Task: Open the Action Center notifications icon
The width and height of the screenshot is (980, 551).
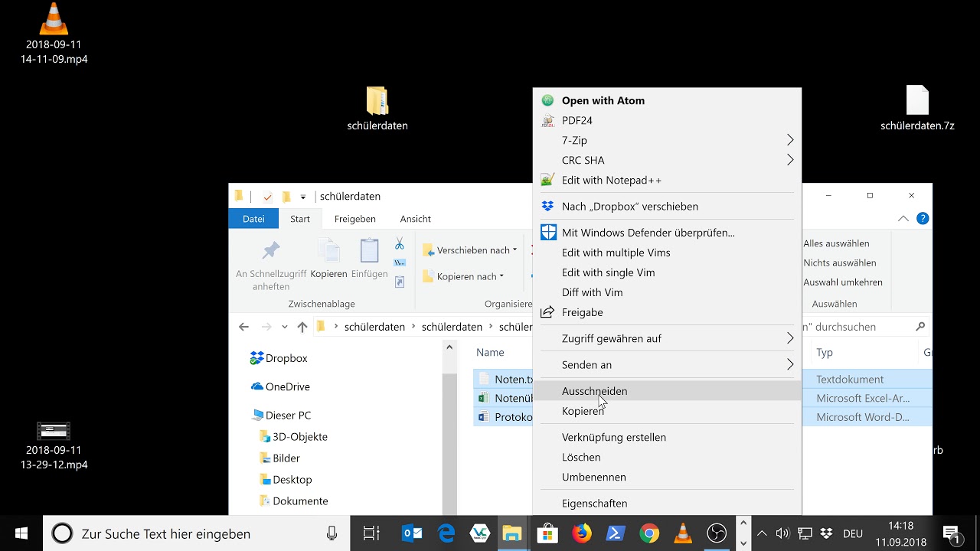Action: click(x=952, y=533)
